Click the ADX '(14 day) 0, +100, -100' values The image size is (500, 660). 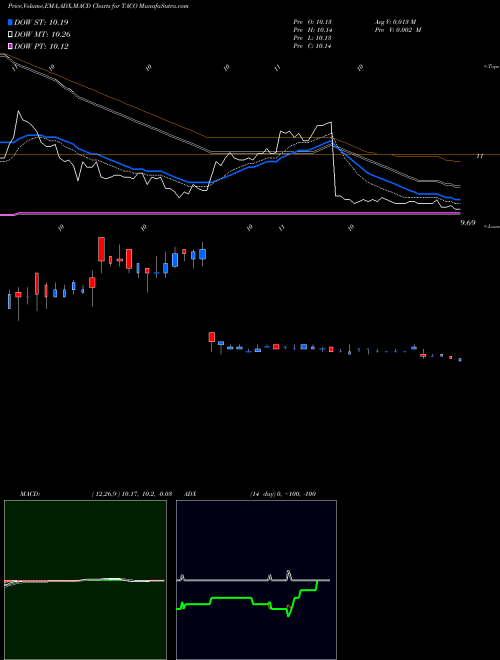click(x=282, y=494)
